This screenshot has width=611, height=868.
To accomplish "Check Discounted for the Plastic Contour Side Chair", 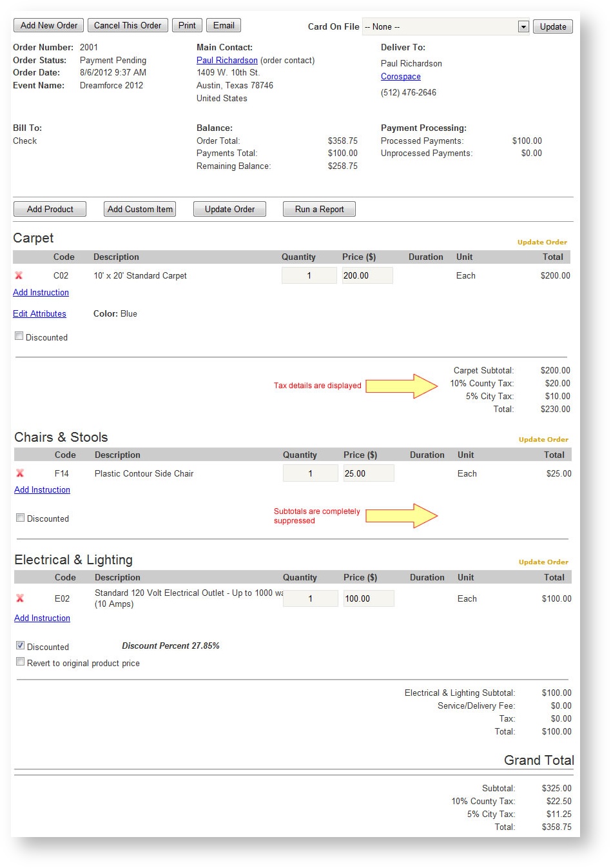I will tap(20, 517).
